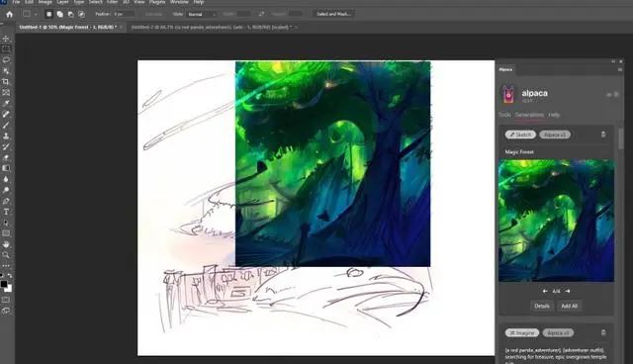The image size is (633, 364).
Task: Set the background color swatch
Action: 9,289
